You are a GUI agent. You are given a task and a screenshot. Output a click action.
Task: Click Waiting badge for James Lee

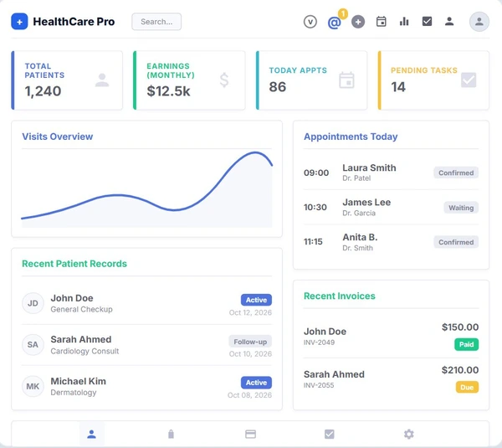click(461, 208)
